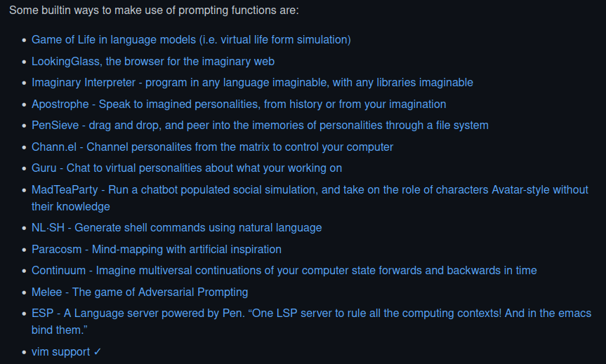Open the Game of Life in language models link

point(191,40)
